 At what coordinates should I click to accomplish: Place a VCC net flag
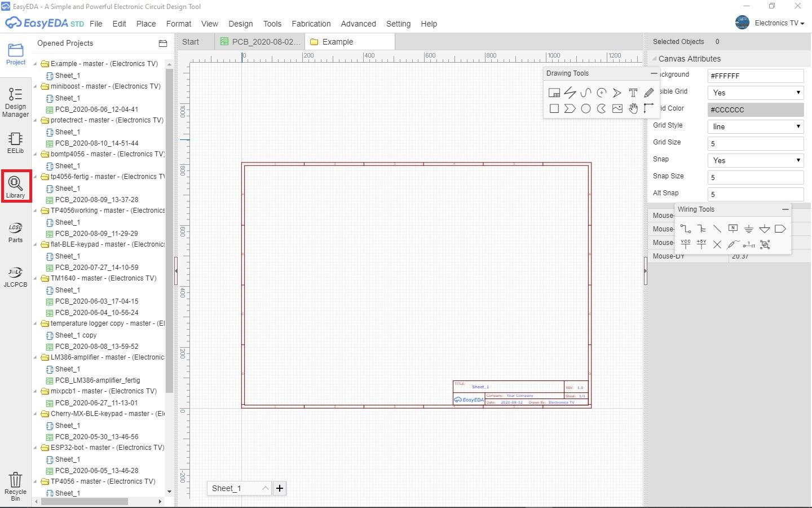coord(686,244)
